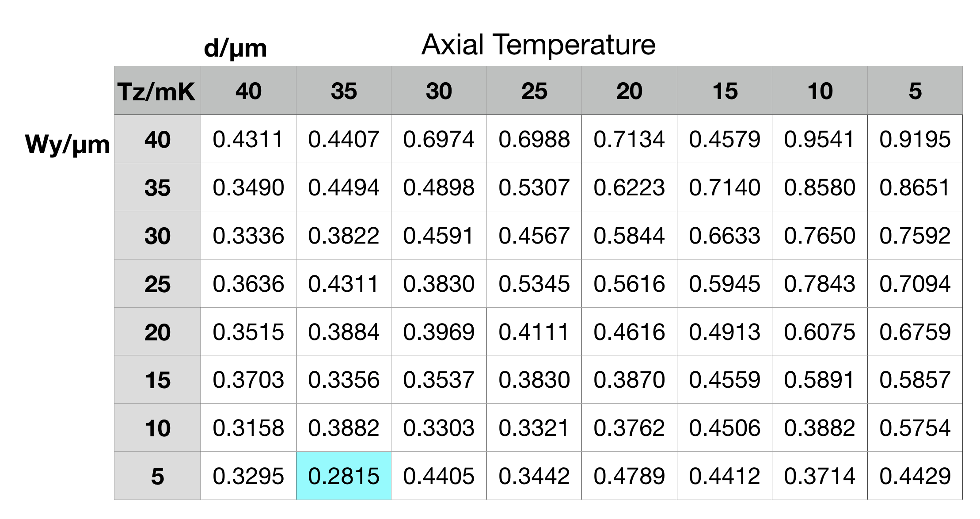Viewport: 980px width, 519px height.
Task: Select cell showing 0.4591
Action: 439,235
